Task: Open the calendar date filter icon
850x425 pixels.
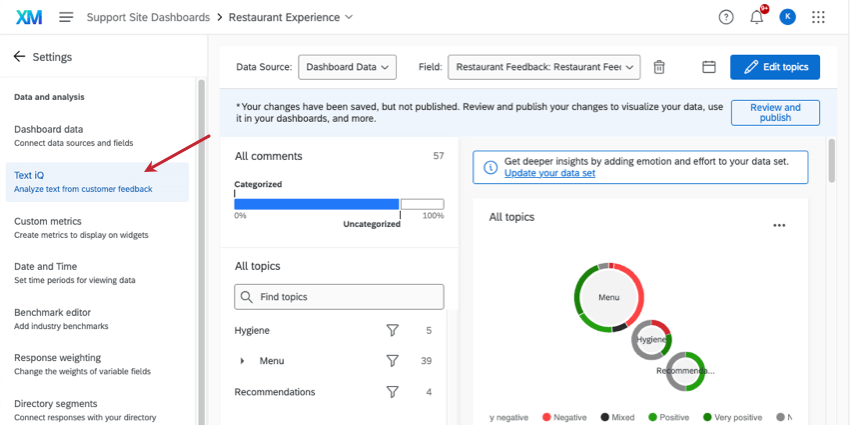Action: point(709,67)
